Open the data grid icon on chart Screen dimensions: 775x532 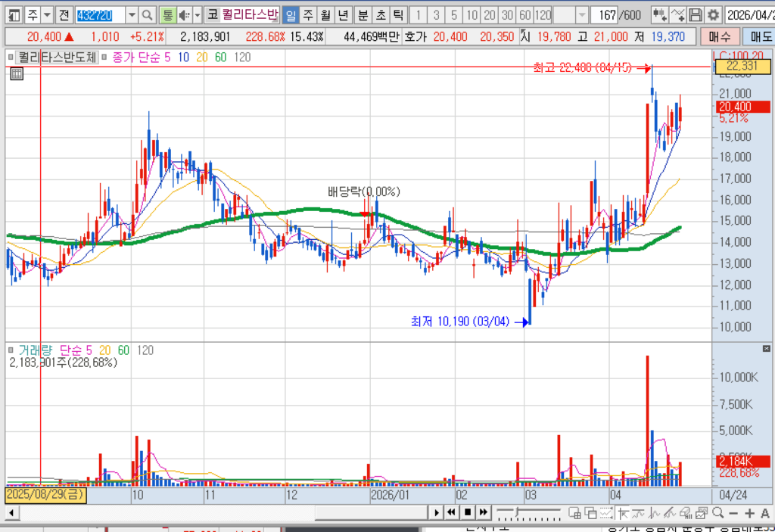17,74
